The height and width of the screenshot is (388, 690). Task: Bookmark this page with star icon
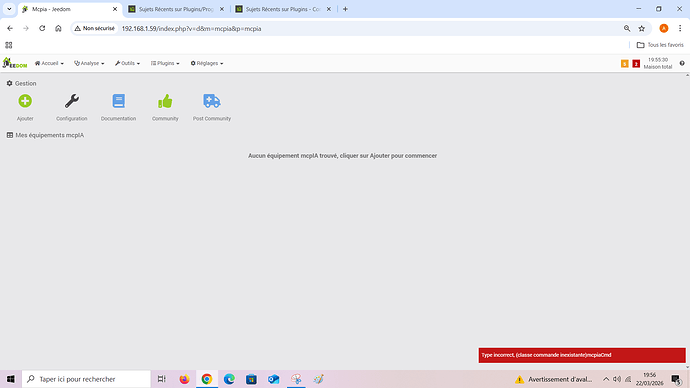point(642,29)
